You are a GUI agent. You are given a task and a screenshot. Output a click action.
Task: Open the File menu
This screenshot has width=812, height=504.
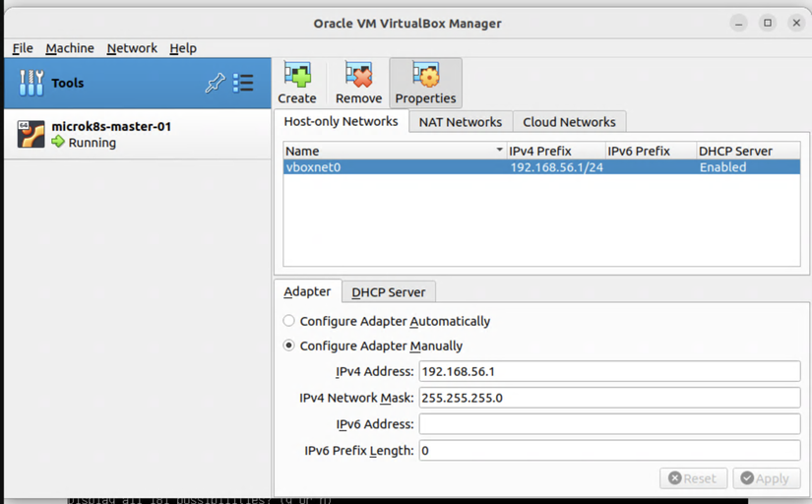pos(23,48)
